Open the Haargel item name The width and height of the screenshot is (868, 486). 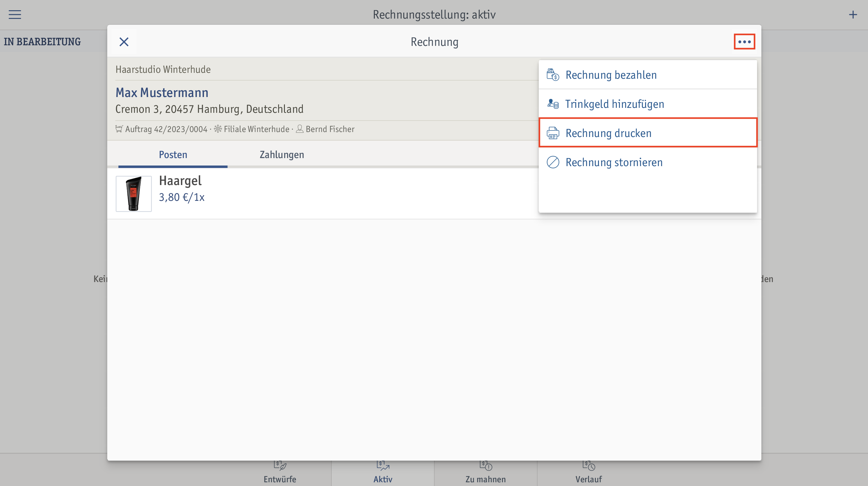tap(180, 181)
